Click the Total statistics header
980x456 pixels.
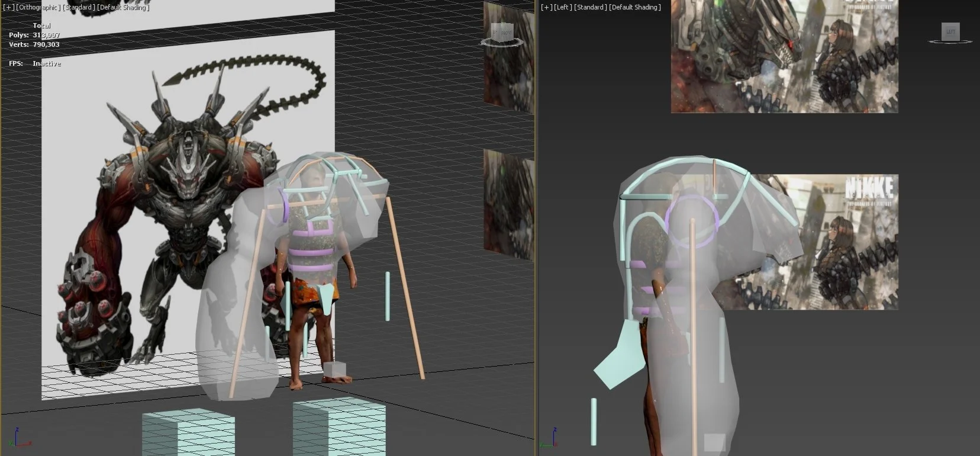[41, 25]
